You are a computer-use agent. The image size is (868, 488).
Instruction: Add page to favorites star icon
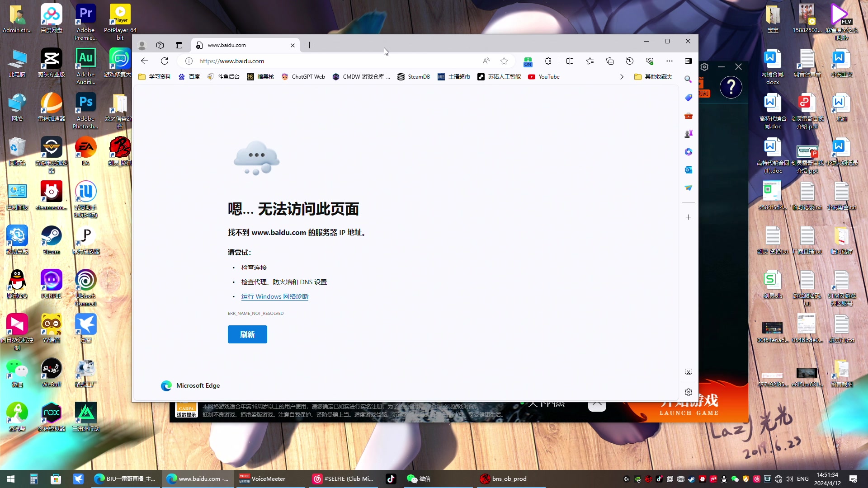tap(504, 61)
